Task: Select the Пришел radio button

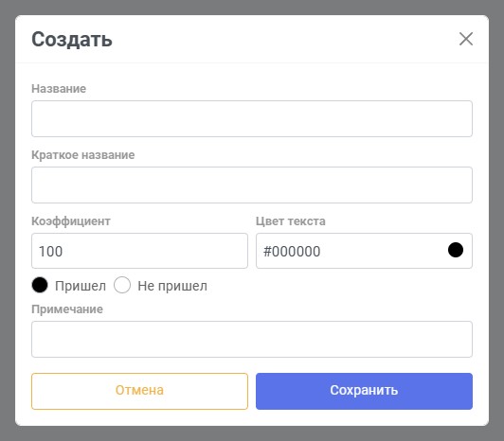Action: pyautogui.click(x=40, y=285)
